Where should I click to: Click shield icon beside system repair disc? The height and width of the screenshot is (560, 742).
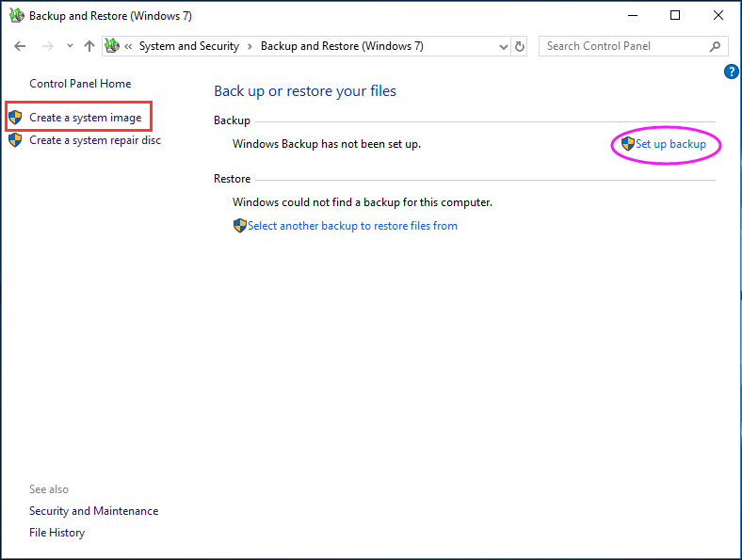[15, 140]
